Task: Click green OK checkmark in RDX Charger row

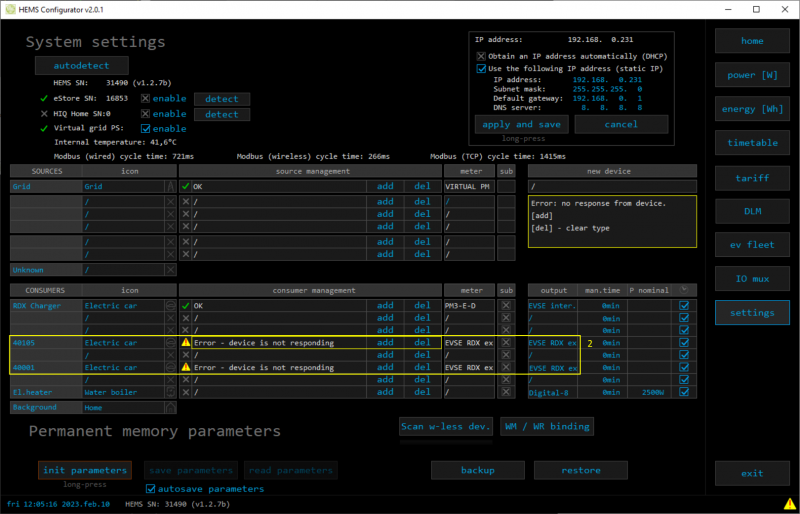Action: [185, 305]
